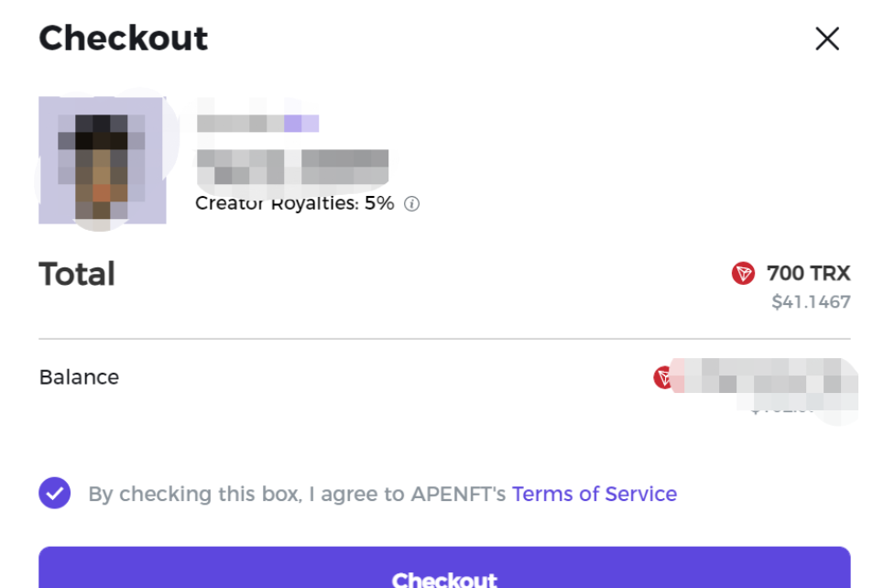This screenshot has height=588, width=873.
Task: Click the blurred NFT title text
Action: click(x=292, y=167)
